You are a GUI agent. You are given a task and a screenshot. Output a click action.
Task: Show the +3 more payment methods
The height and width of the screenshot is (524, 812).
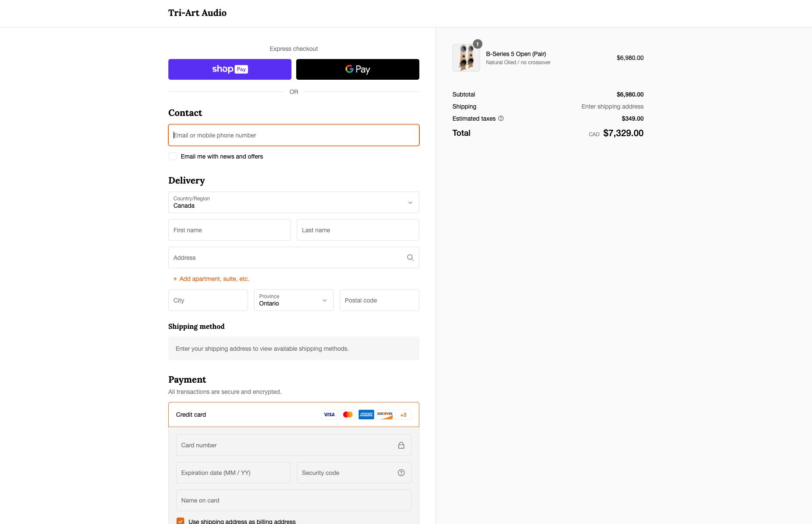pyautogui.click(x=403, y=415)
